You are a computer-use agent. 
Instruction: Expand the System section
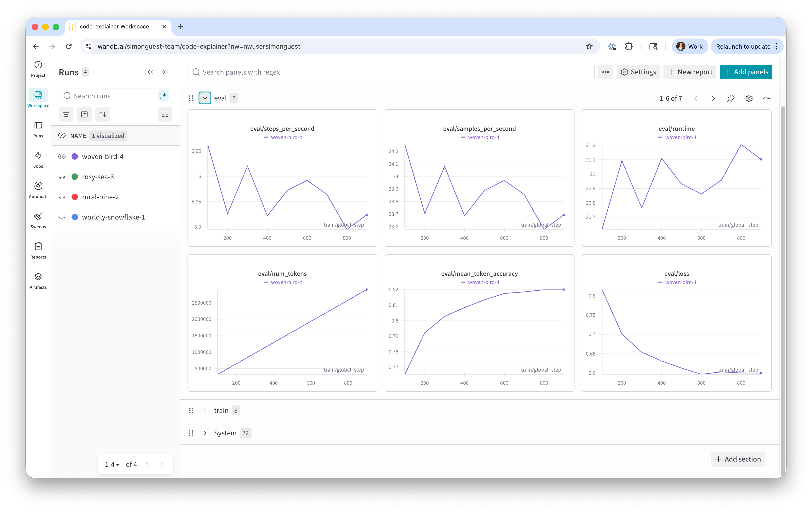(x=205, y=433)
